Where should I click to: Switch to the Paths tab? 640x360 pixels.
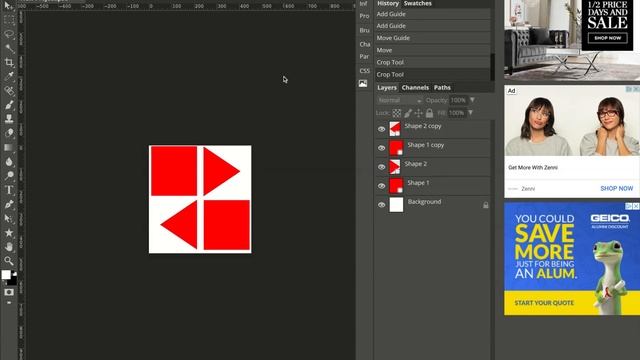[x=442, y=87]
